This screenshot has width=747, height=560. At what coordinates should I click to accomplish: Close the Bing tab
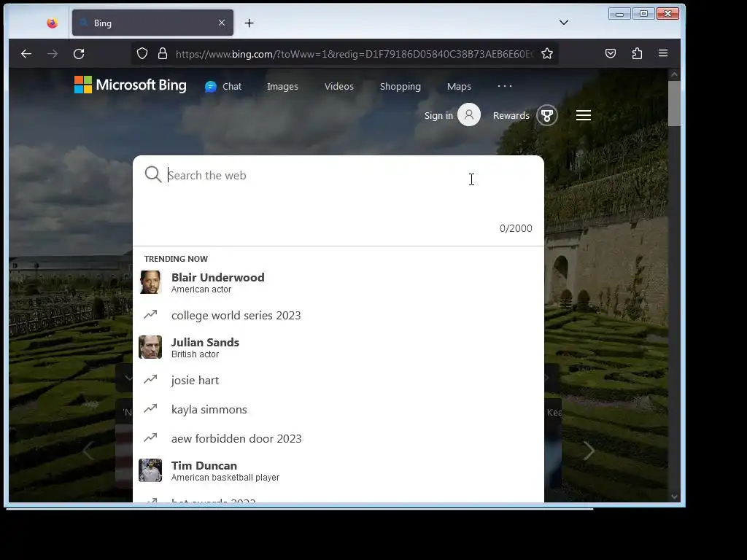222,23
